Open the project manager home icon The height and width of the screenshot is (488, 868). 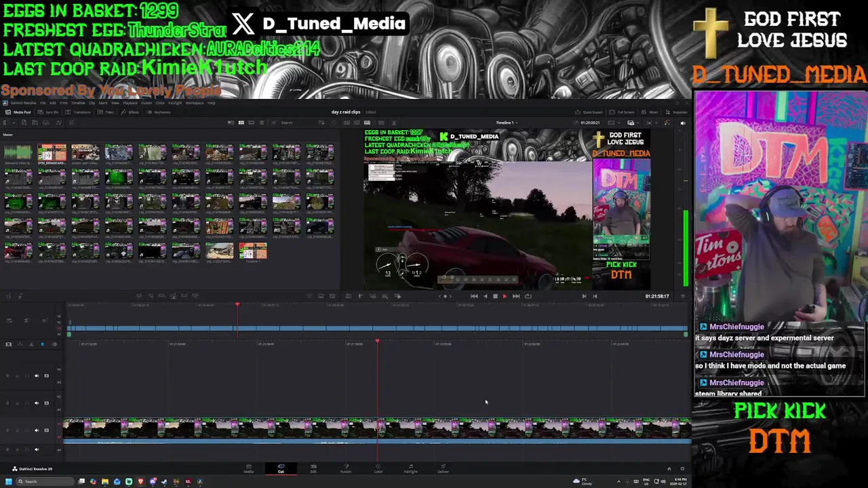tap(669, 468)
